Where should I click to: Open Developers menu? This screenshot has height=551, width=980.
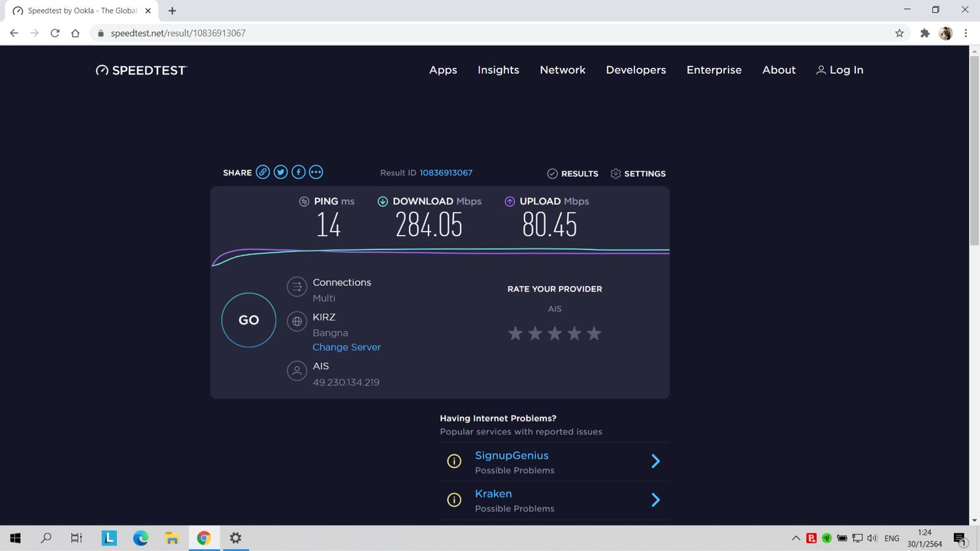(x=636, y=70)
